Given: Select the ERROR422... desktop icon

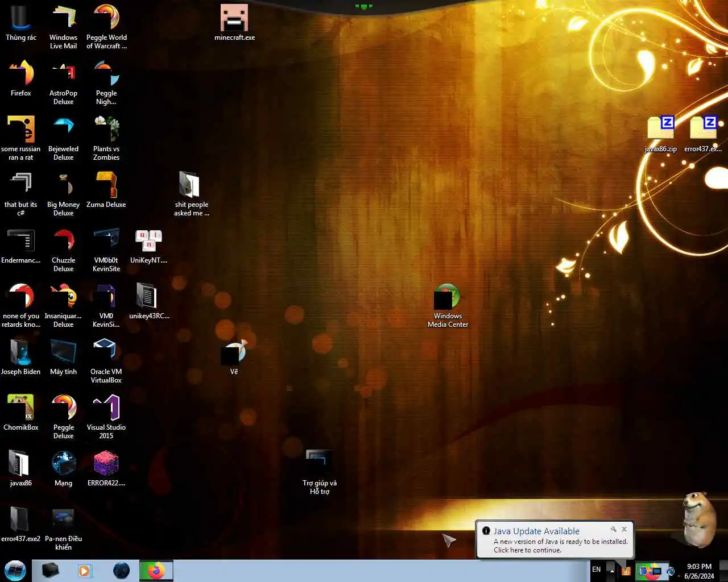Looking at the screenshot, I should [106, 469].
